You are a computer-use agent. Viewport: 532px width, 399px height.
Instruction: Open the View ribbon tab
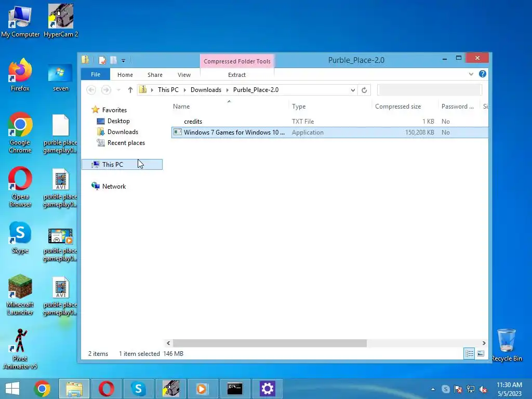point(184,75)
